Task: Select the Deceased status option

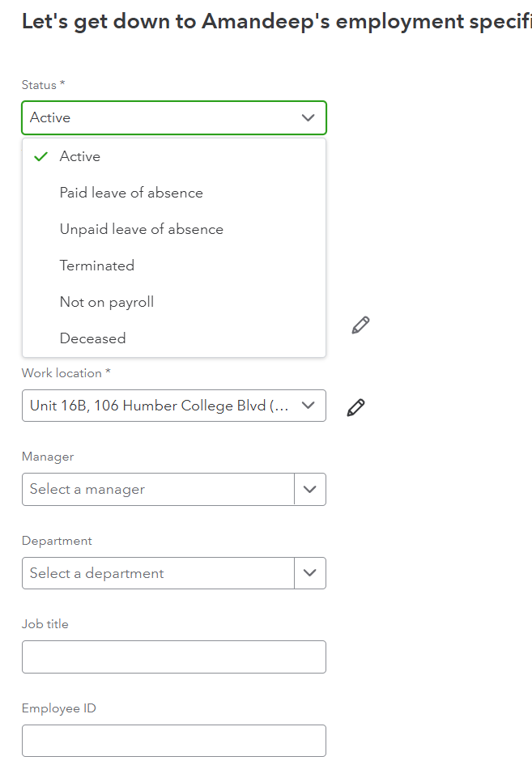Action: [x=92, y=339]
